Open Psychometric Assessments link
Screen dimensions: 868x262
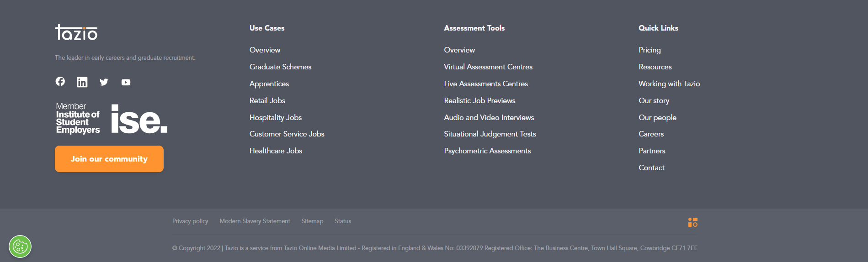pos(487,151)
